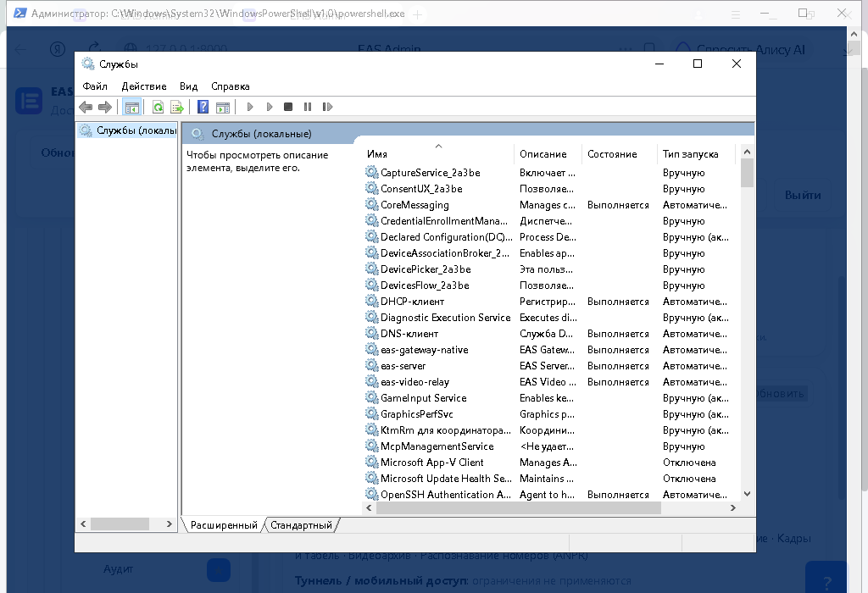Click Выйти button in EAS Admin window

point(803,195)
